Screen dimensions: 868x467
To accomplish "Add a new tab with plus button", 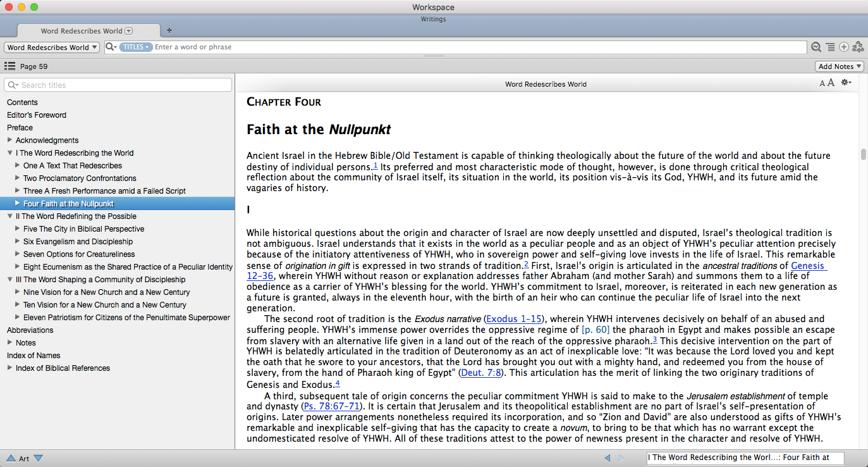I will tap(169, 30).
